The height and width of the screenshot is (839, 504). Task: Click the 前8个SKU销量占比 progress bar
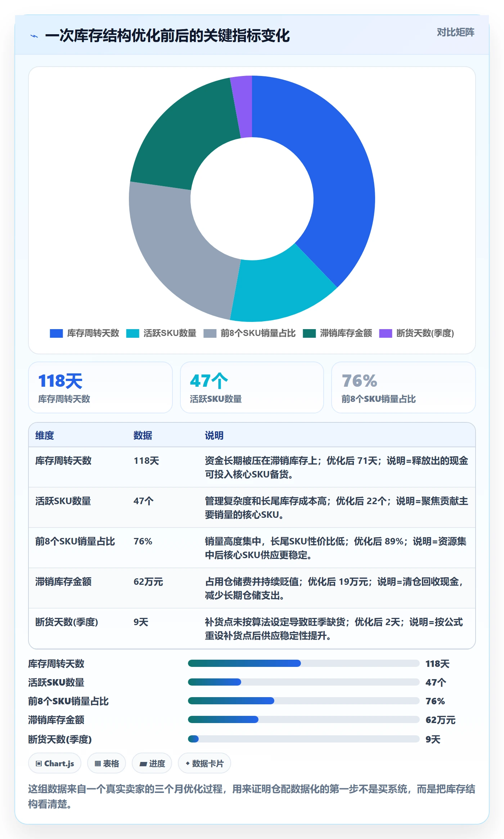tap(303, 701)
